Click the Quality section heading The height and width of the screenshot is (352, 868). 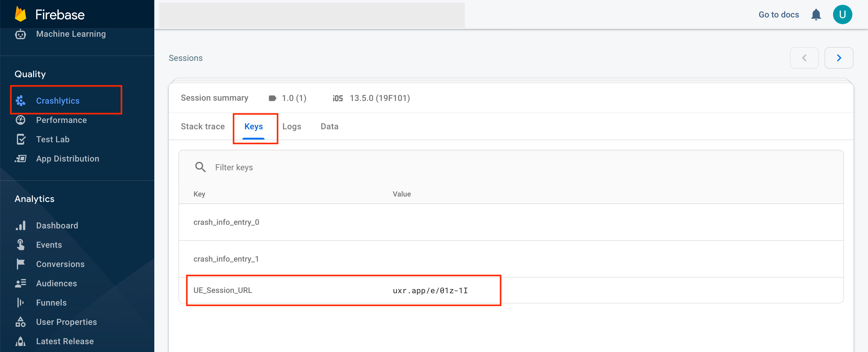point(30,74)
